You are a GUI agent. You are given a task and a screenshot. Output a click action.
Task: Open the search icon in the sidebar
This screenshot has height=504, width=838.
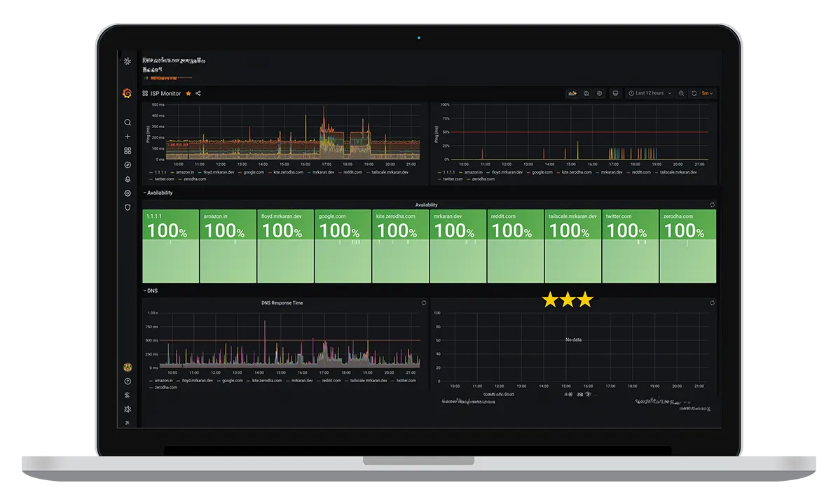(128, 122)
